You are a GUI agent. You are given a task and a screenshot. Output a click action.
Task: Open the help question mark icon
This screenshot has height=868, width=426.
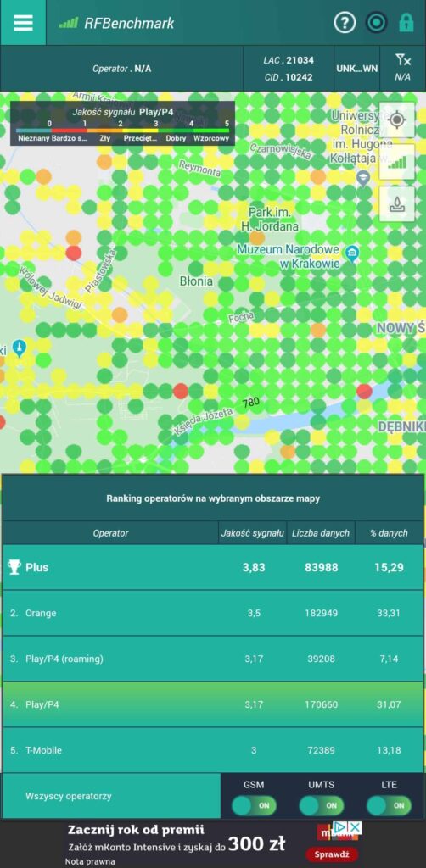pyautogui.click(x=345, y=23)
